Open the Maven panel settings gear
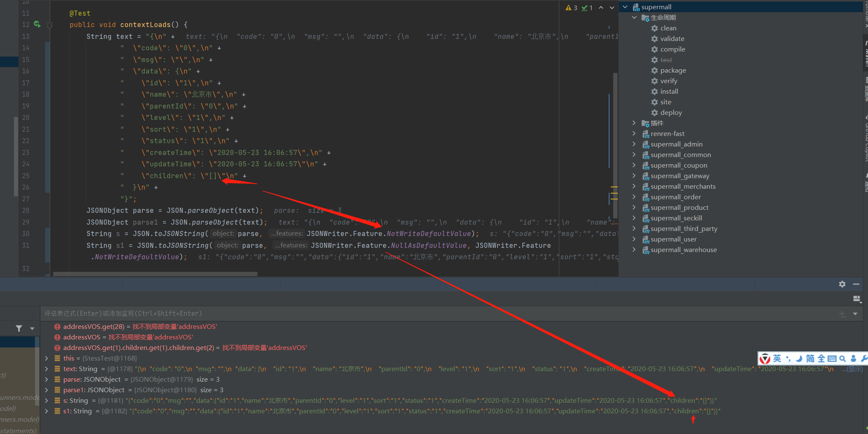 pos(842,284)
